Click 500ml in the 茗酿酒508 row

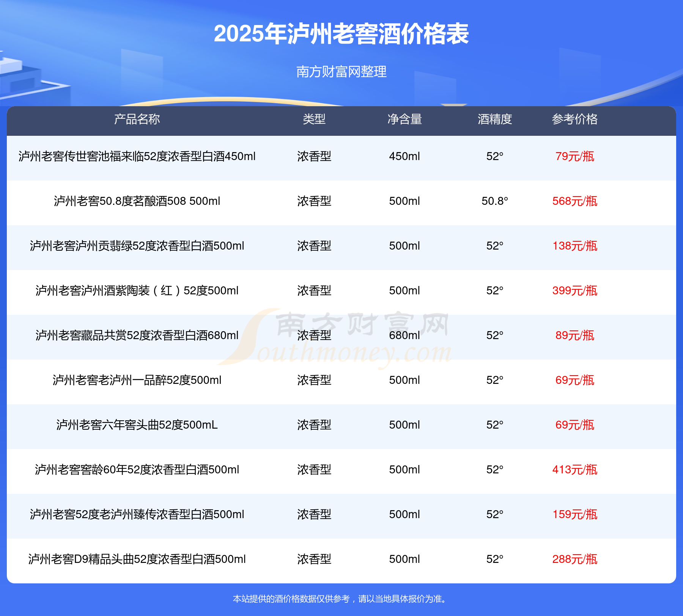404,201
